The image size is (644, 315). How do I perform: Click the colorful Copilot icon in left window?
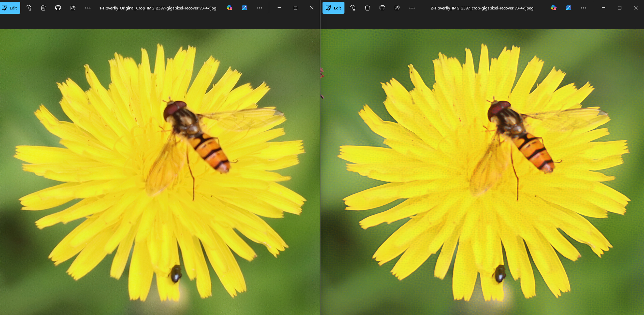point(230,8)
